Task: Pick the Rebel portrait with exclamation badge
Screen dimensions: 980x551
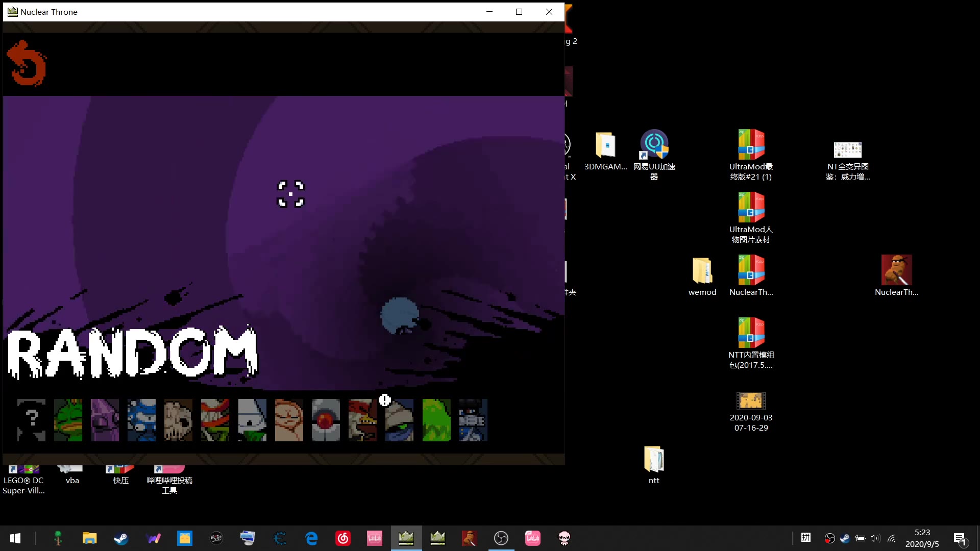Action: coord(399,420)
